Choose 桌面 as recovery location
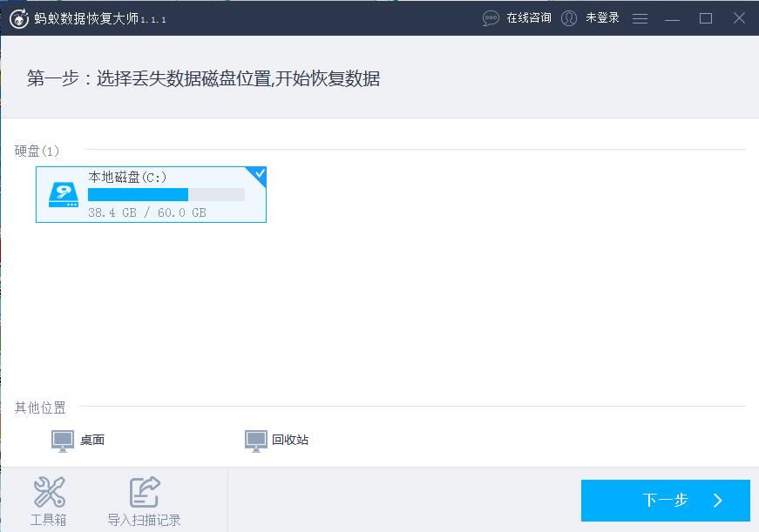759x532 pixels. click(x=92, y=440)
